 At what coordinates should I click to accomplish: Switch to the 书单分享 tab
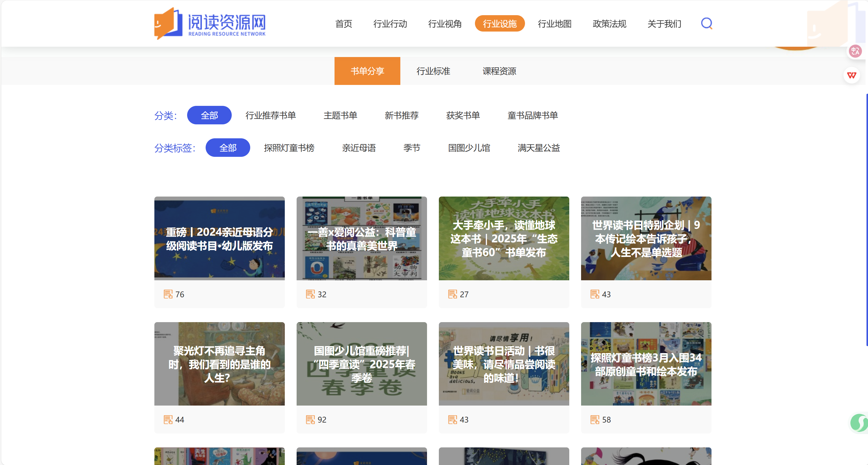[367, 71]
